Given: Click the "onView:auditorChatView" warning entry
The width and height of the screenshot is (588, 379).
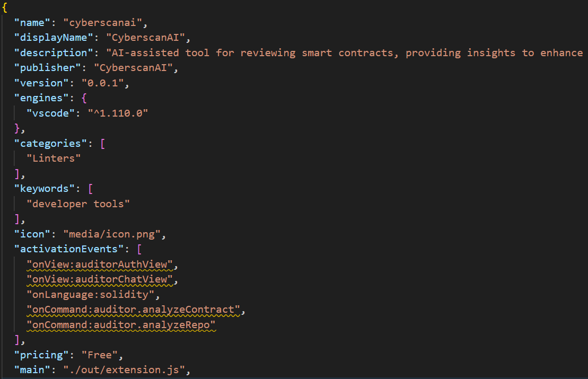Looking at the screenshot, I should (x=99, y=280).
